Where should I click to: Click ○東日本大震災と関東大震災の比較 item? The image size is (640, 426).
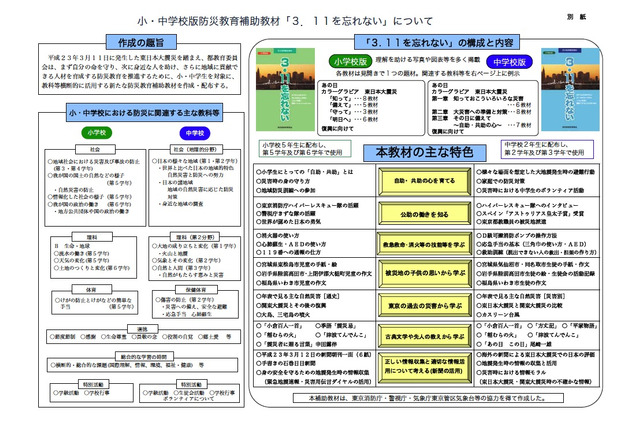pos(519,305)
